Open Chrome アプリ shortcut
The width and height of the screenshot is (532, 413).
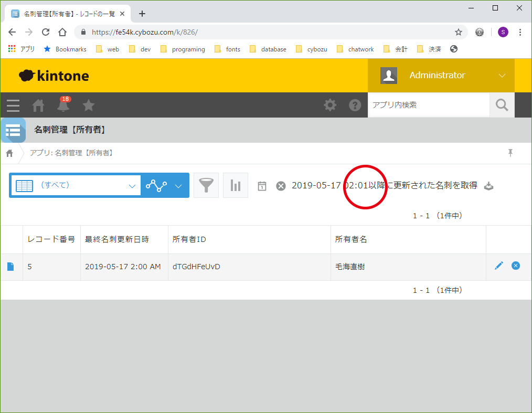click(x=21, y=49)
